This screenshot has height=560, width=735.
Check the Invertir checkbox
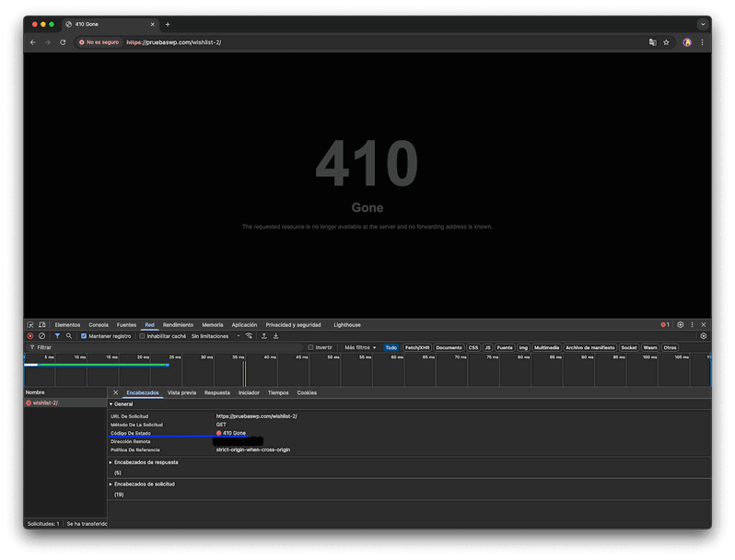tap(310, 348)
